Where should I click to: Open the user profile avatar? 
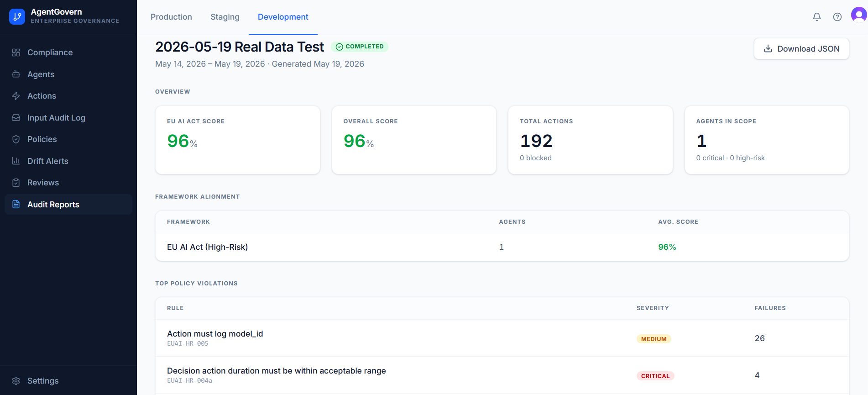(x=859, y=16)
